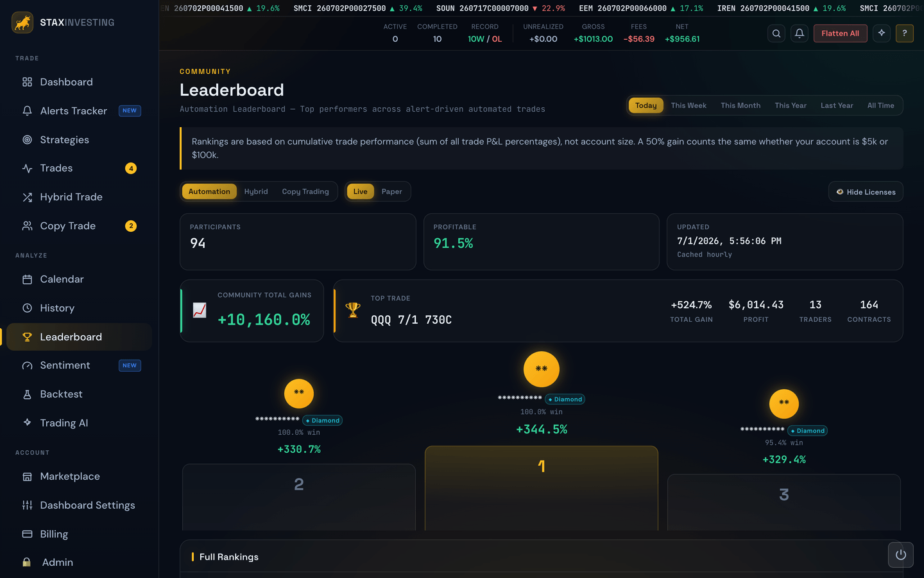Click the participants count 94

coord(198,243)
